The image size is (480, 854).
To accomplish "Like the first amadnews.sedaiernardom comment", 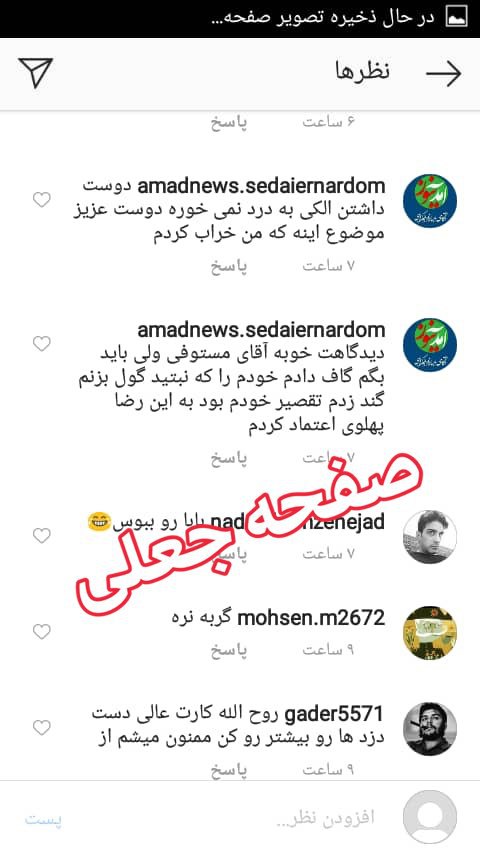I will [42, 200].
